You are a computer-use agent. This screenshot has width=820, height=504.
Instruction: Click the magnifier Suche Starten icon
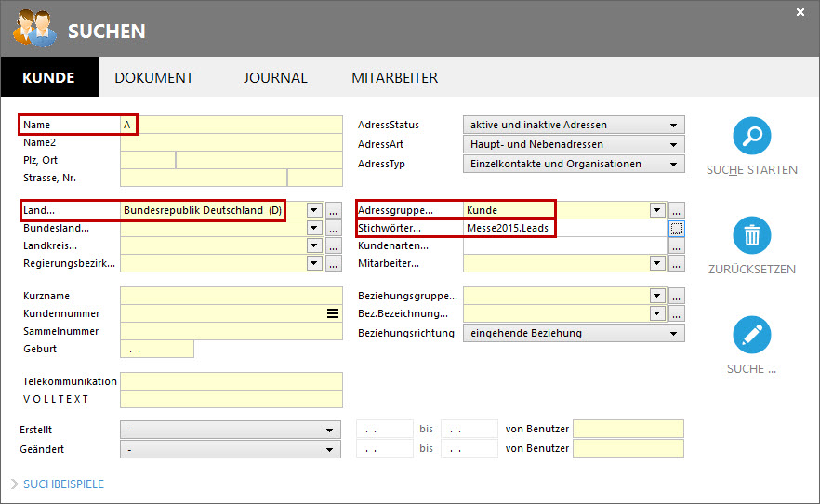click(751, 136)
